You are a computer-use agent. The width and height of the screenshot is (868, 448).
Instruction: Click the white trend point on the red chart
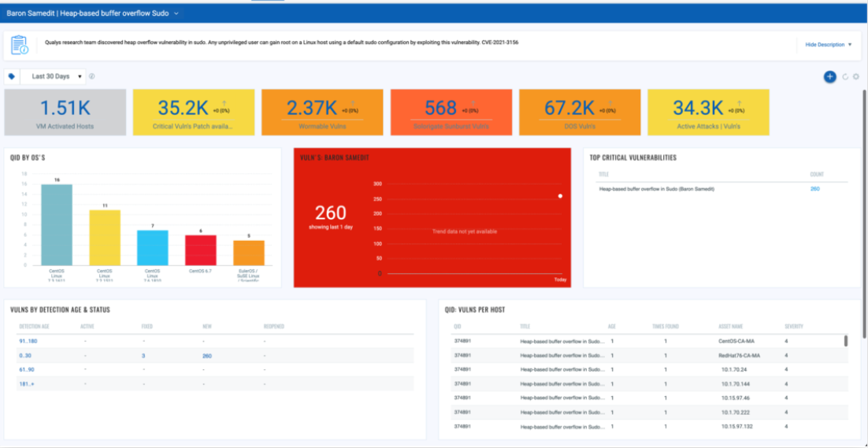[x=560, y=196]
